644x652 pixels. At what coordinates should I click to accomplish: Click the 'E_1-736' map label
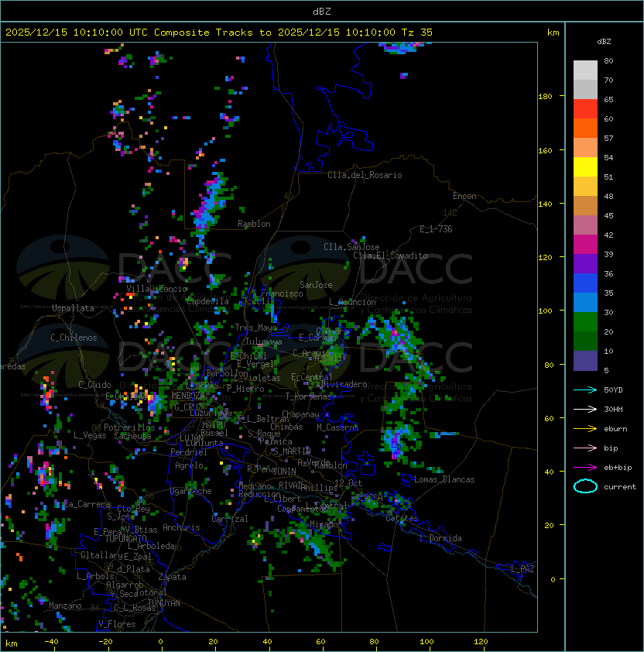click(x=436, y=229)
